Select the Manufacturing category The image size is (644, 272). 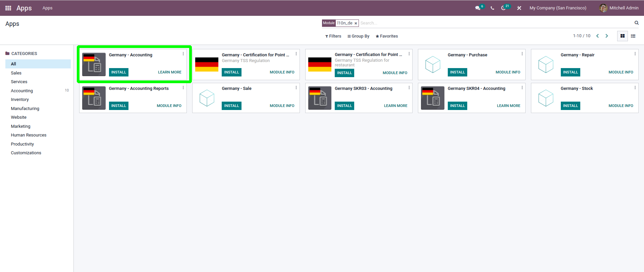pos(38,108)
